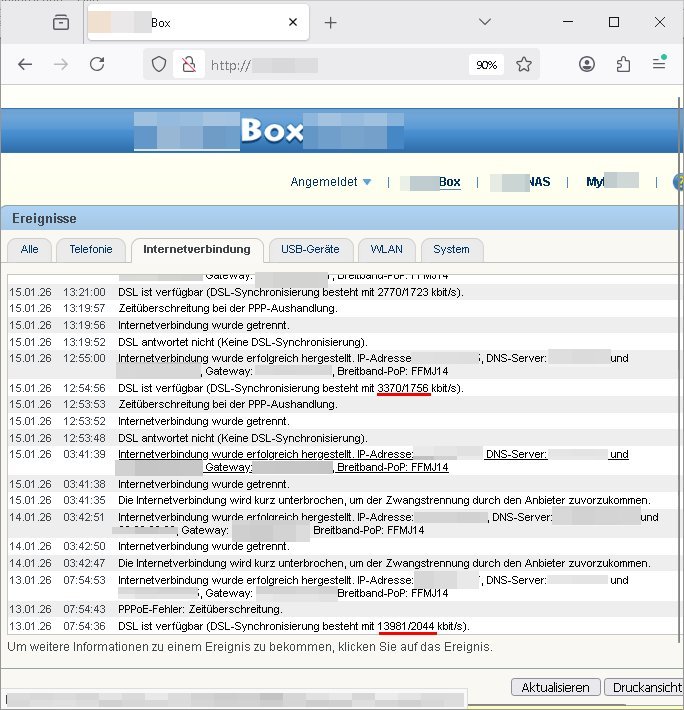684x710 pixels.
Task: Click the insecure connection padlock icon
Action: tap(186, 65)
